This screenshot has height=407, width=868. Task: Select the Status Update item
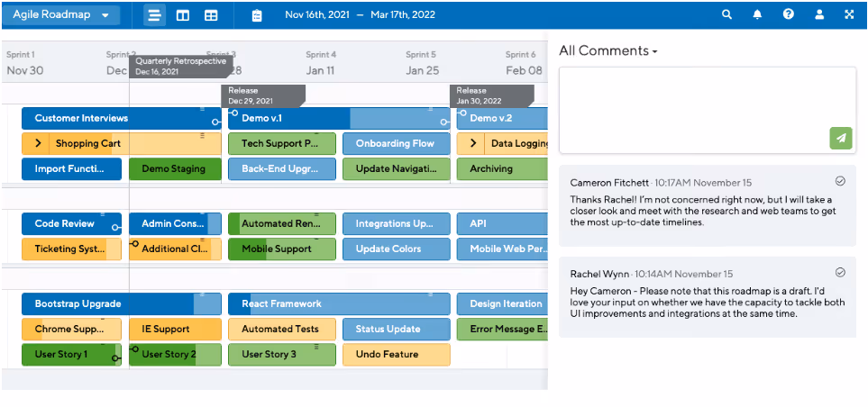pos(397,329)
